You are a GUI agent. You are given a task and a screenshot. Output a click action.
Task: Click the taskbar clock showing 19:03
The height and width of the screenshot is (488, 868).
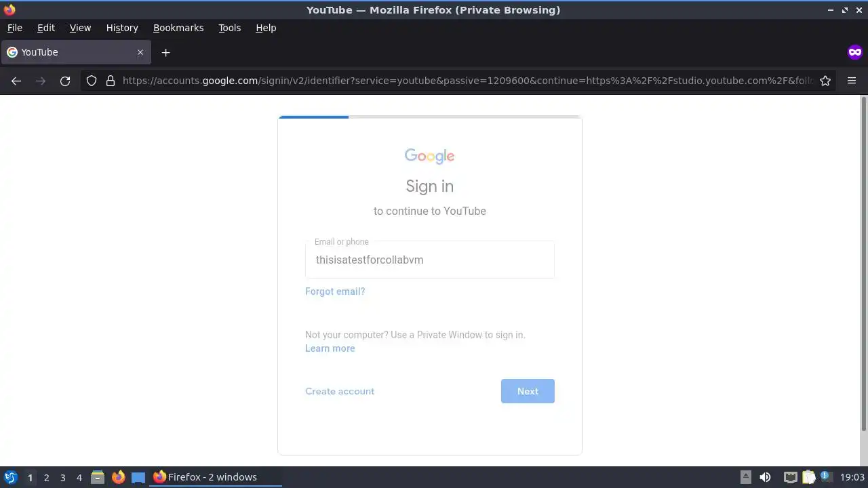pos(852,477)
